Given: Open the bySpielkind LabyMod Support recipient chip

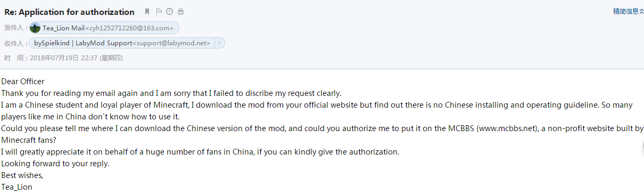Looking at the screenshot, I should click(x=122, y=43).
